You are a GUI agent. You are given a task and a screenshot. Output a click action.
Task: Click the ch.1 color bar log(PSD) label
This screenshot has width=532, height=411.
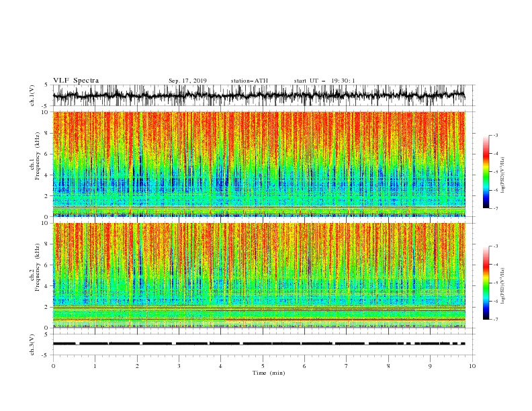(x=503, y=175)
